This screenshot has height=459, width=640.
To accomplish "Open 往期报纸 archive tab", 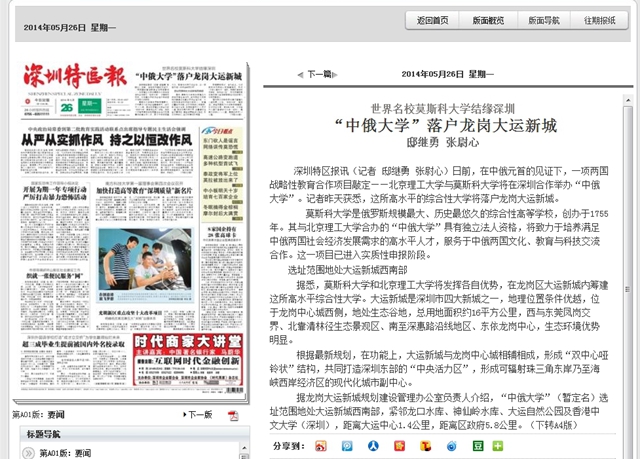I will pos(600,20).
